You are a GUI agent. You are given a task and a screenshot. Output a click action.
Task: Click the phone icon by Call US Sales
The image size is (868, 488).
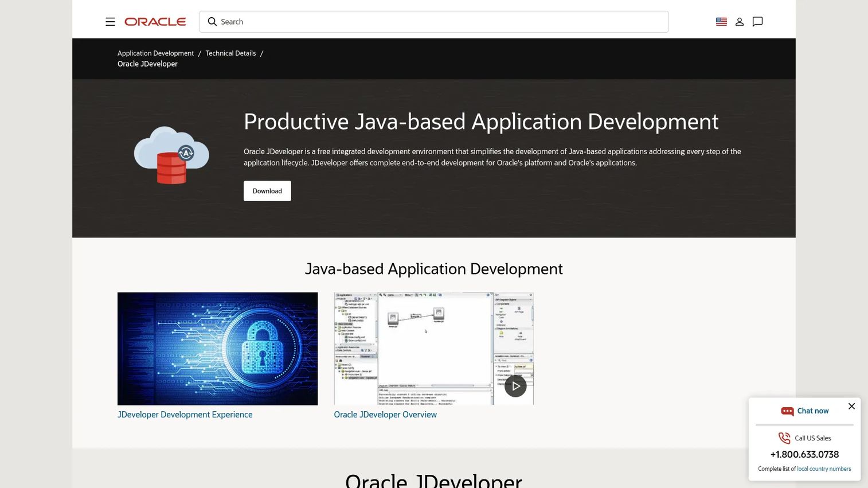coord(784,438)
